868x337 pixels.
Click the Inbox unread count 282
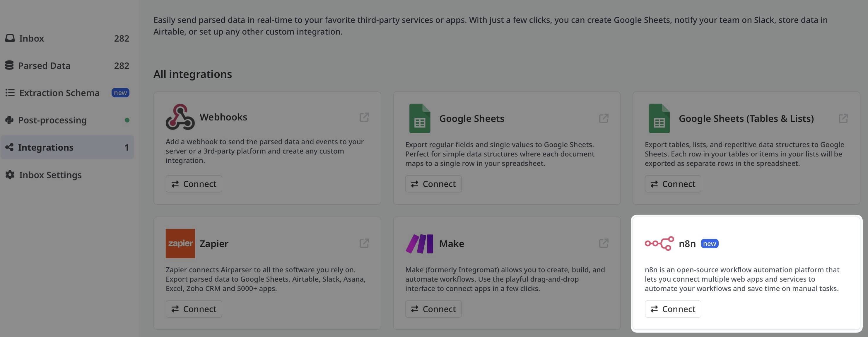(122, 38)
